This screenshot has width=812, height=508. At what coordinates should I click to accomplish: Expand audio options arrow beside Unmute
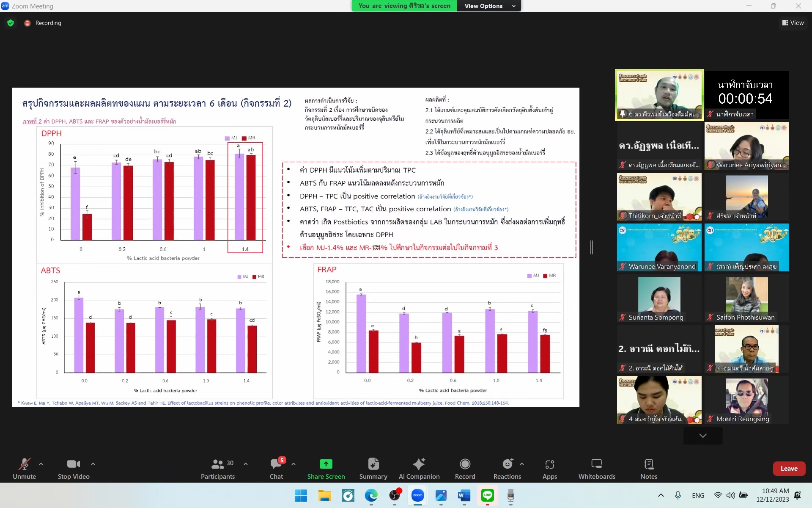click(41, 464)
